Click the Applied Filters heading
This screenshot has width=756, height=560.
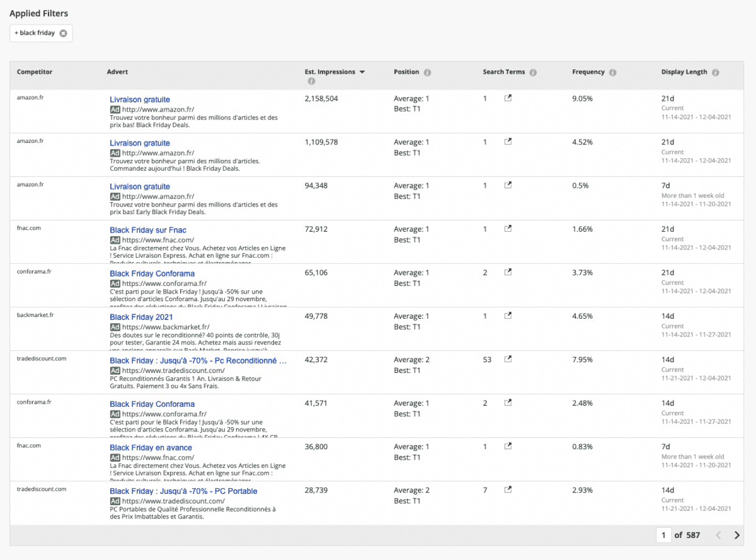(39, 13)
